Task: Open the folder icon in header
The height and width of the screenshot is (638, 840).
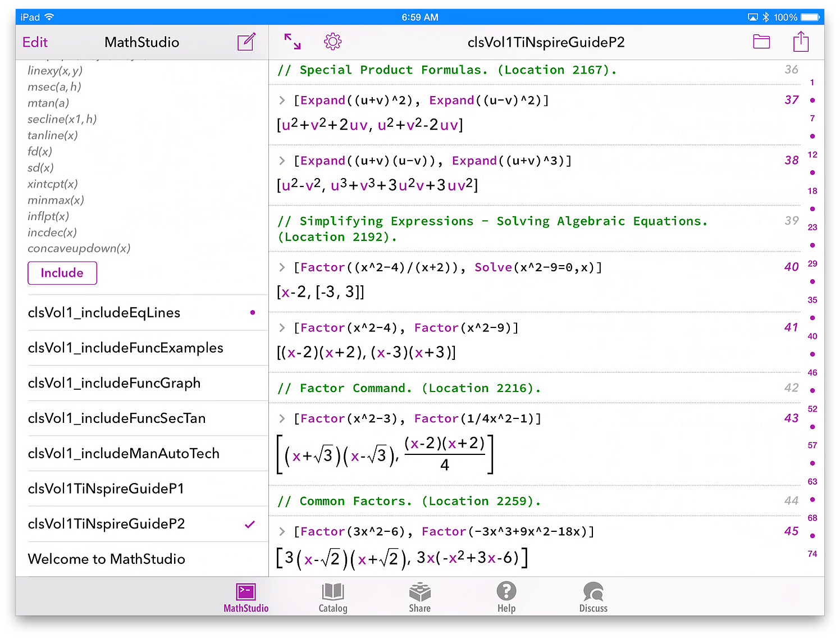Action: point(761,42)
